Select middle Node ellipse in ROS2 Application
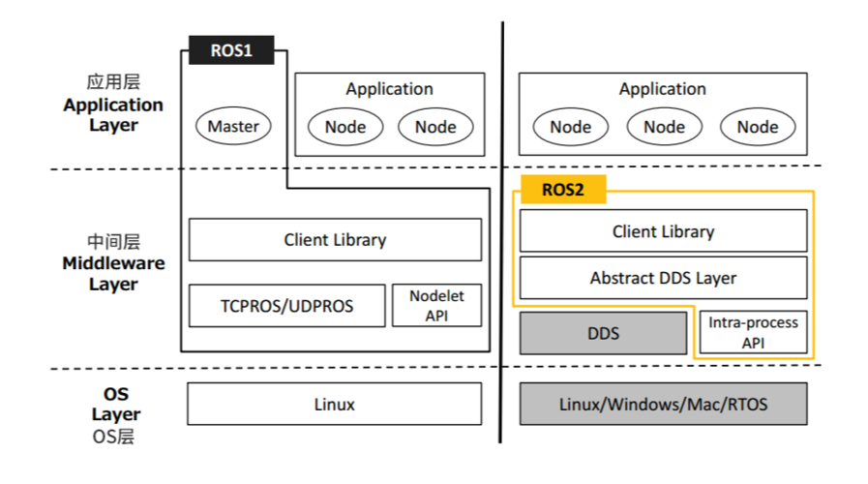Image resolution: width=868 pixels, height=484 pixels. pos(664,127)
